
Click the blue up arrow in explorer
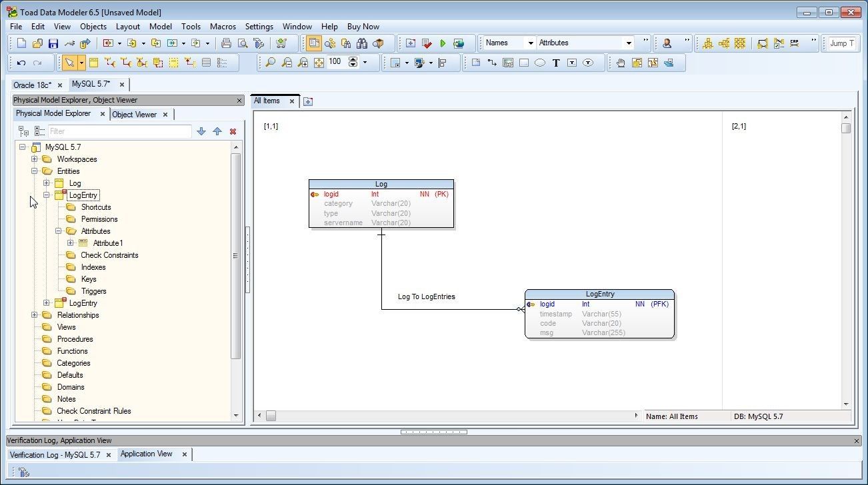(217, 131)
